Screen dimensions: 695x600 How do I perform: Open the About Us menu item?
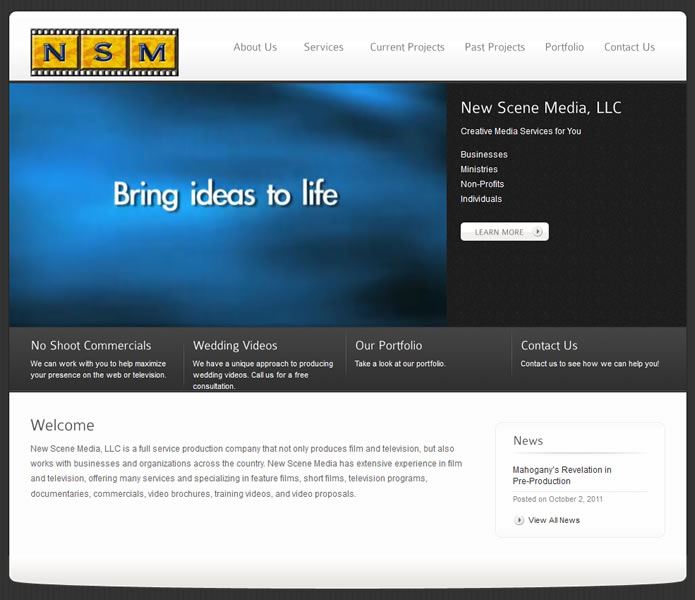pyautogui.click(x=255, y=47)
